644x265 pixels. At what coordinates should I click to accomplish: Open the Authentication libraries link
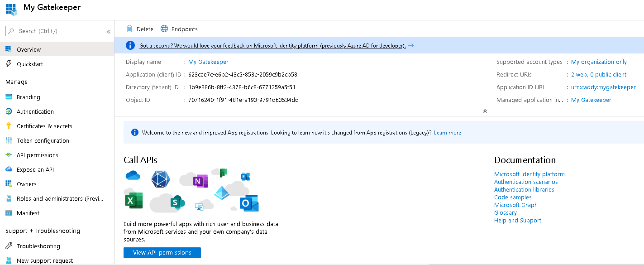524,189
